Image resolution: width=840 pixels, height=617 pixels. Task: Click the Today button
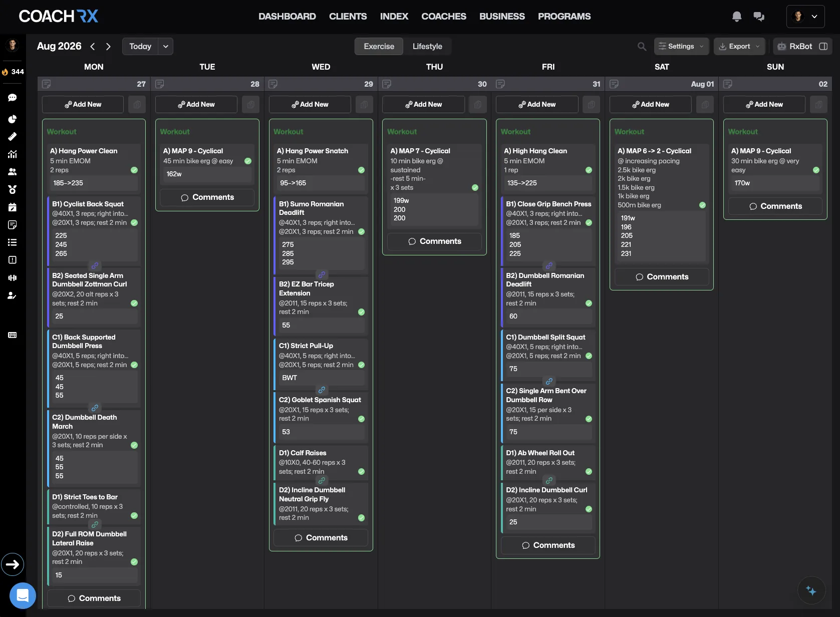click(140, 47)
